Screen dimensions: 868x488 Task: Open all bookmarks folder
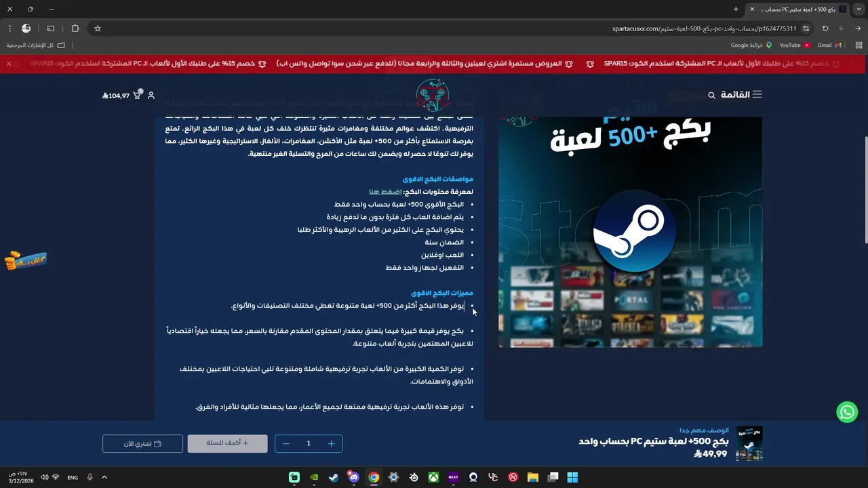pyautogui.click(x=36, y=45)
